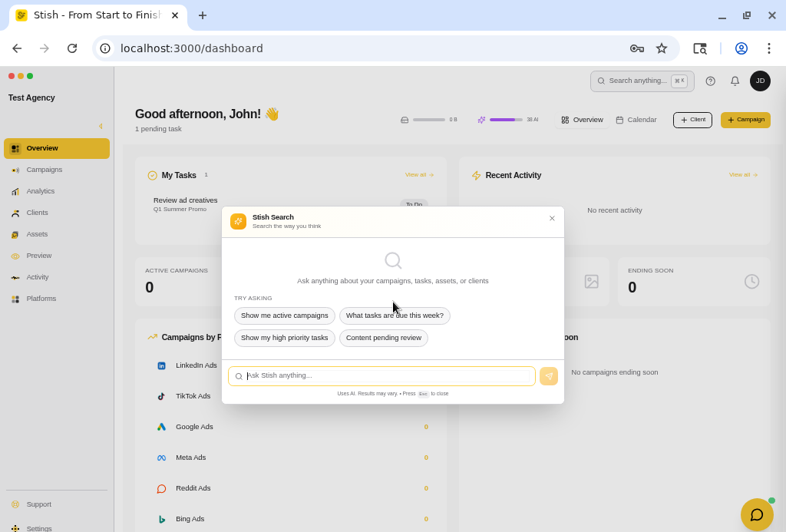The height and width of the screenshot is (532, 786).
Task: Click View all in Recent Activity
Action: [x=742, y=175]
